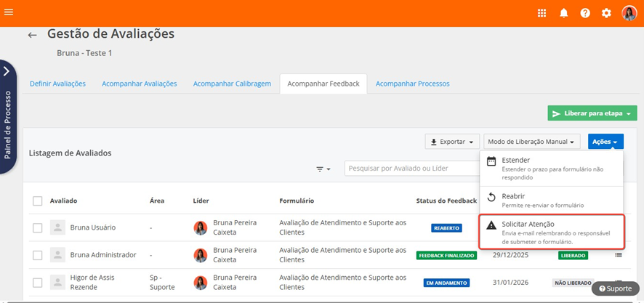This screenshot has height=303, width=644.
Task: Click the Bruna Administrador avatar placeholder
Action: tap(57, 255)
